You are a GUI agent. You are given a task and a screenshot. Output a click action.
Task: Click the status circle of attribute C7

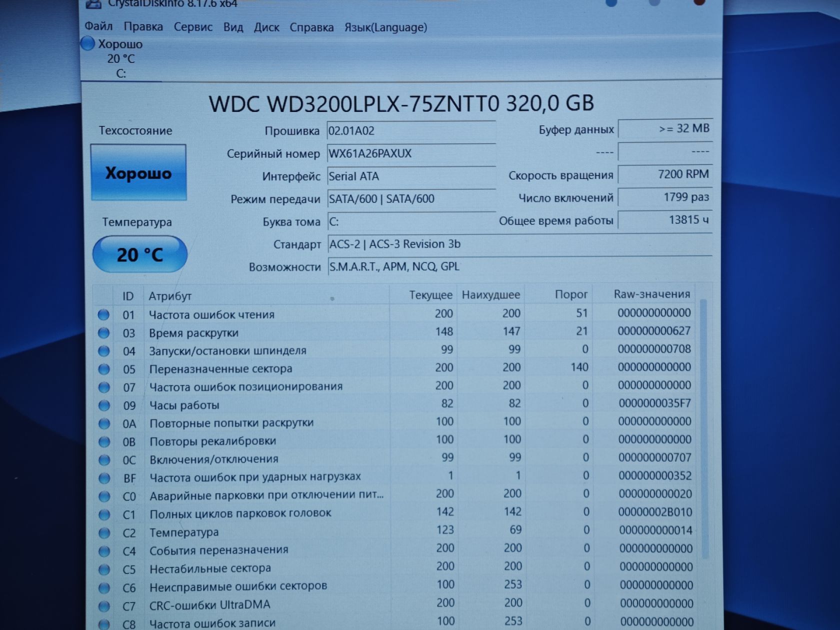point(104,606)
